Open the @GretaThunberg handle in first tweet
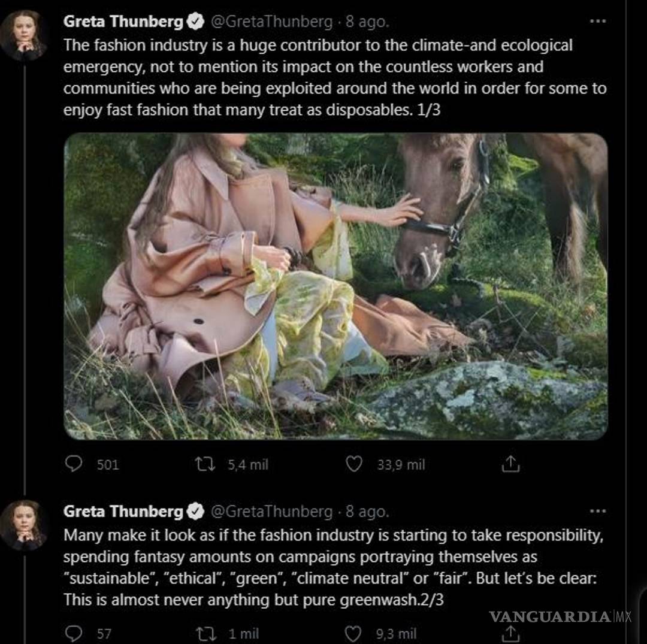647x644 pixels. click(271, 22)
